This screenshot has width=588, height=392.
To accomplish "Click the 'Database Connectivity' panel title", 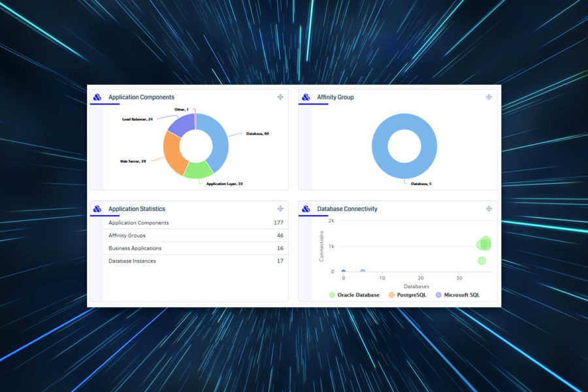I will pyautogui.click(x=348, y=208).
